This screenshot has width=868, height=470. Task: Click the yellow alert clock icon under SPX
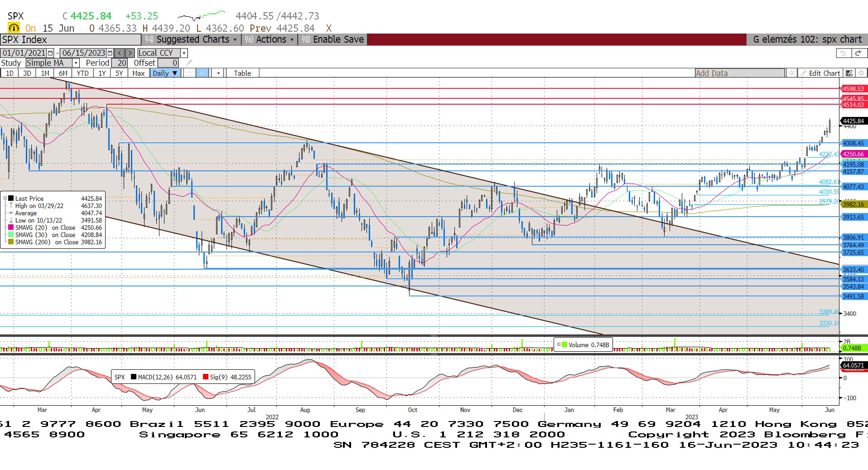click(x=14, y=28)
